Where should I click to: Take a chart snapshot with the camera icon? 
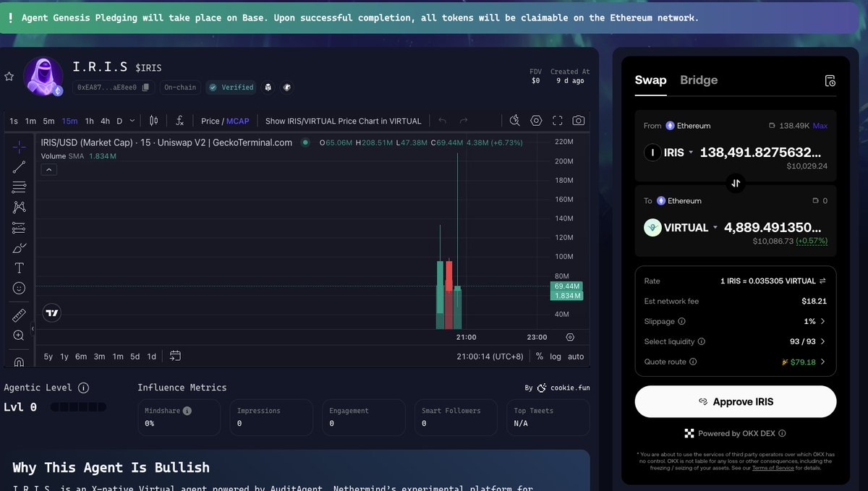(x=579, y=121)
